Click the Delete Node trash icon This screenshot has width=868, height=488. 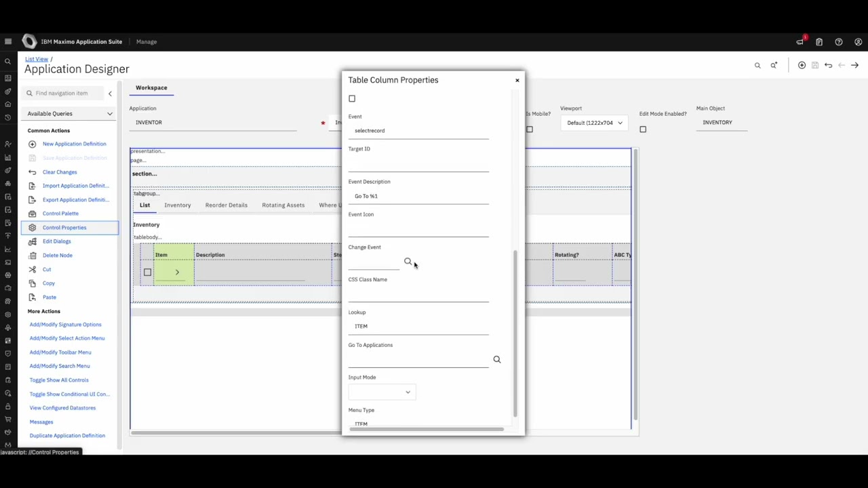point(32,256)
